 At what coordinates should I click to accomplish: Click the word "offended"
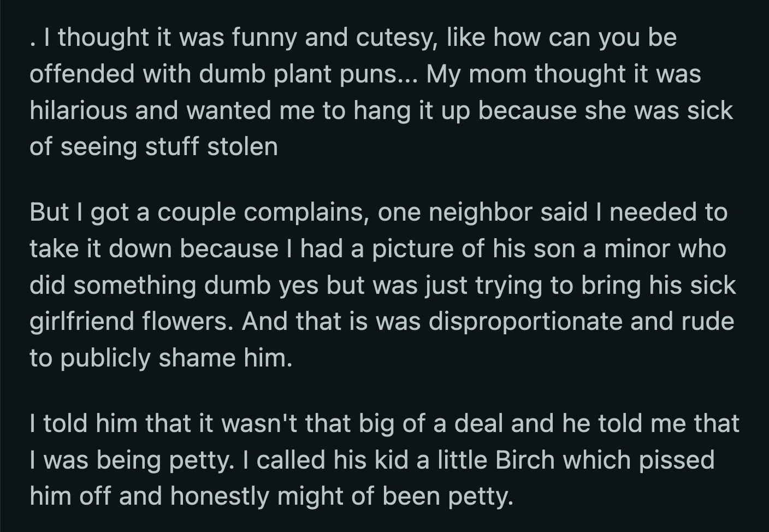pyautogui.click(x=82, y=74)
